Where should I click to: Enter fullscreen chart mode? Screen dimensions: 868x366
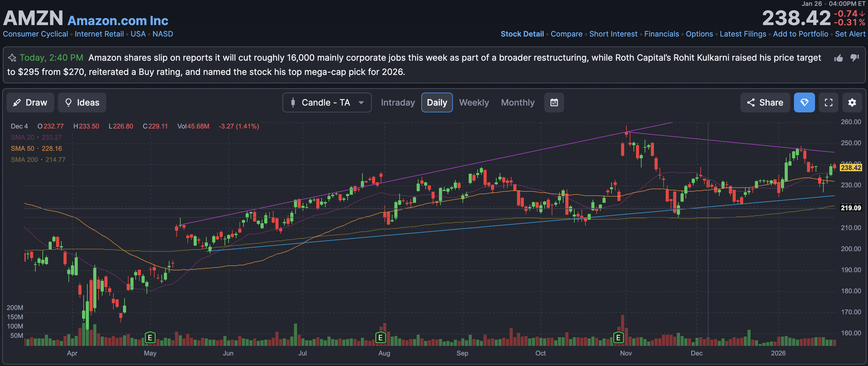pyautogui.click(x=828, y=102)
